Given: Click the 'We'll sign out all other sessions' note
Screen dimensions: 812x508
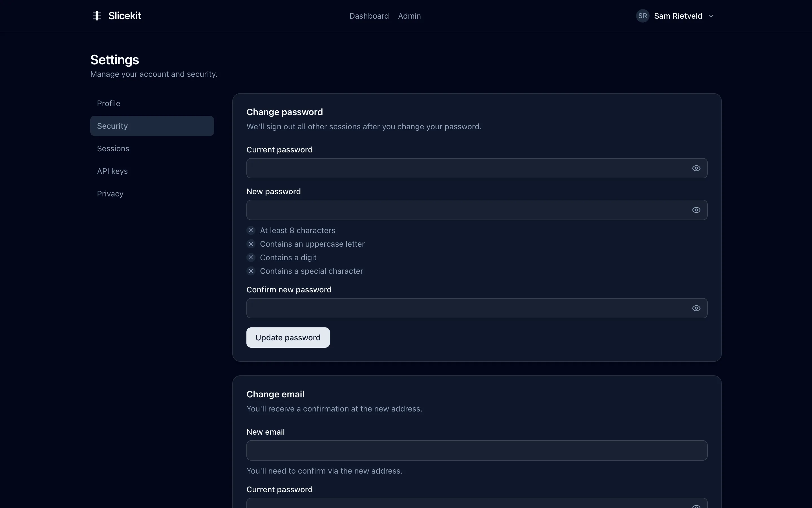Looking at the screenshot, I should (x=364, y=127).
